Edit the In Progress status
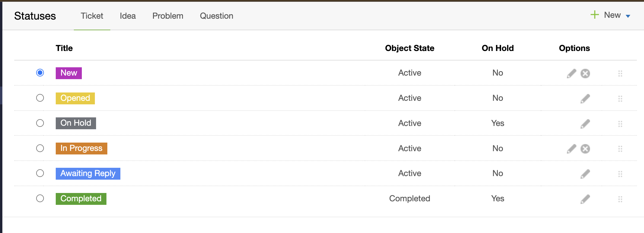The image size is (644, 233). (x=571, y=149)
